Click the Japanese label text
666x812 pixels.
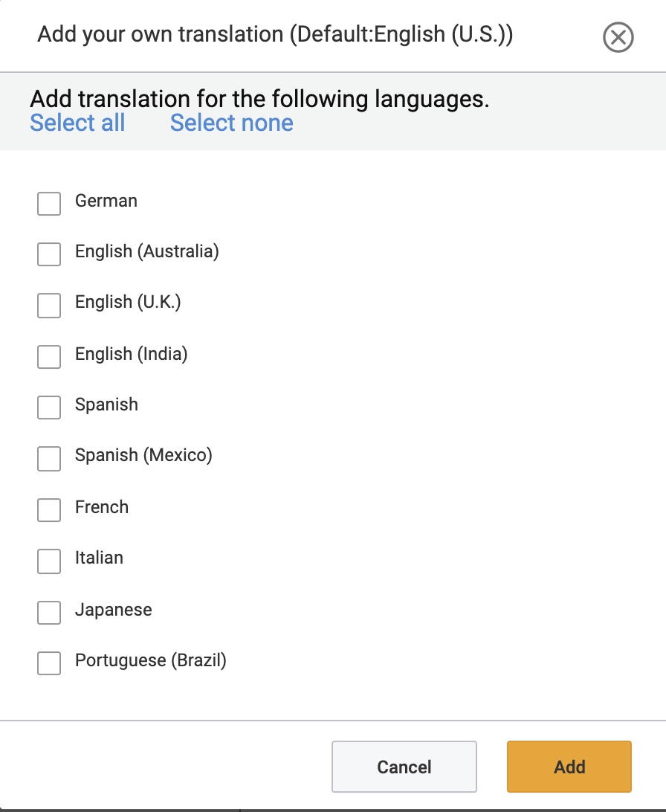click(x=113, y=610)
